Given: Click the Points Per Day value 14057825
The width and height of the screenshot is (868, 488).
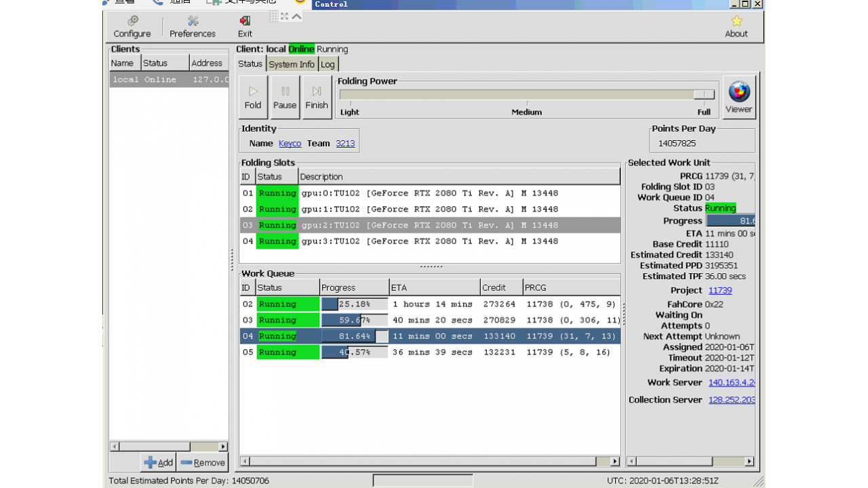Looking at the screenshot, I should coord(677,144).
